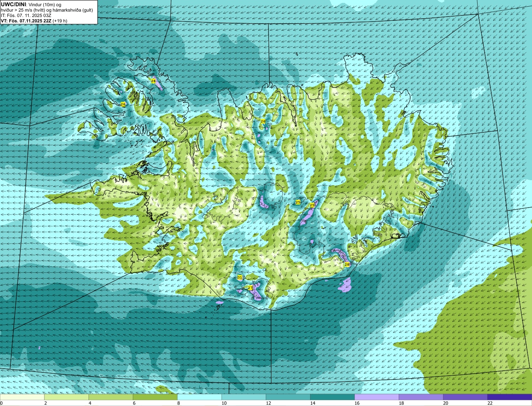
Task: Click the gust label 28 in northern Westfjords
Action: (x=153, y=81)
